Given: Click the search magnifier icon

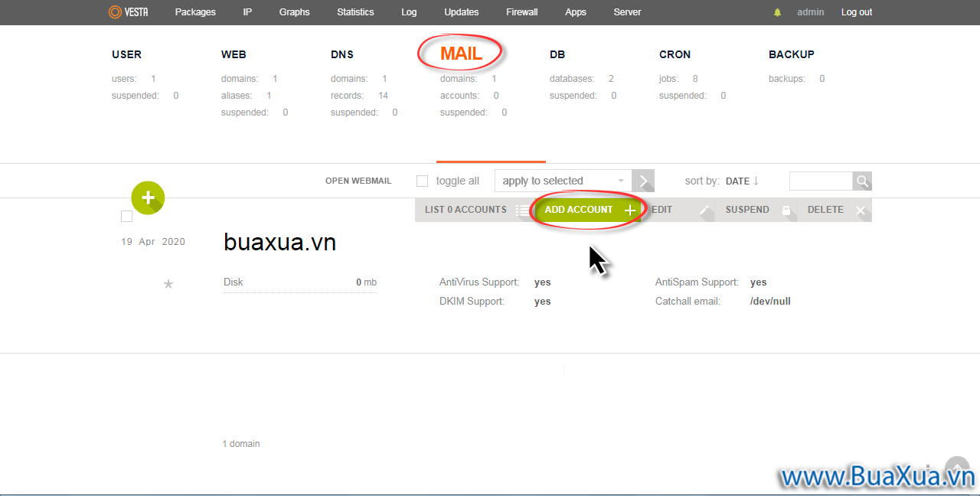Looking at the screenshot, I should tap(862, 181).
